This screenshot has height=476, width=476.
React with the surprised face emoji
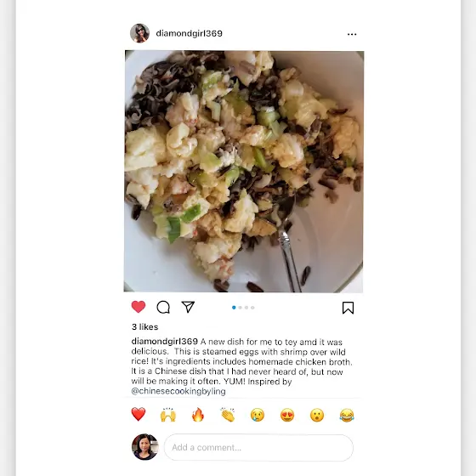317,415
